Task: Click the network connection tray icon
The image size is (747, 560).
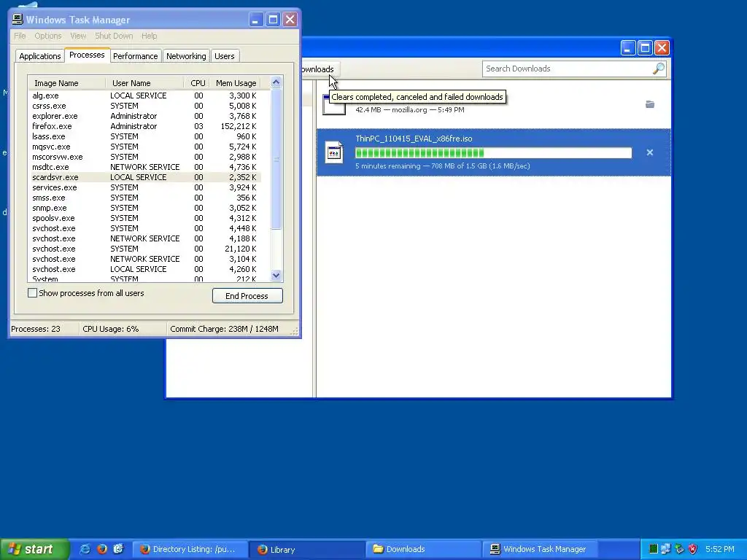Action: click(x=665, y=549)
